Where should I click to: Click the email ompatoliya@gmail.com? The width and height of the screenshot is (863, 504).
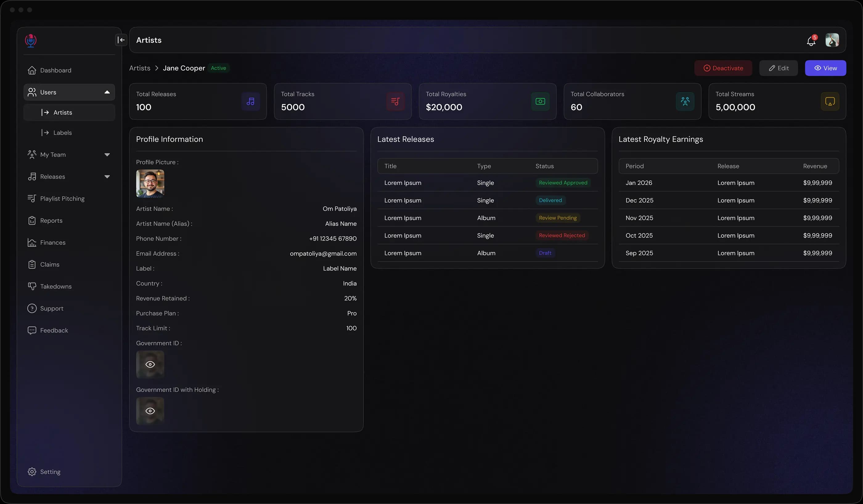(323, 253)
